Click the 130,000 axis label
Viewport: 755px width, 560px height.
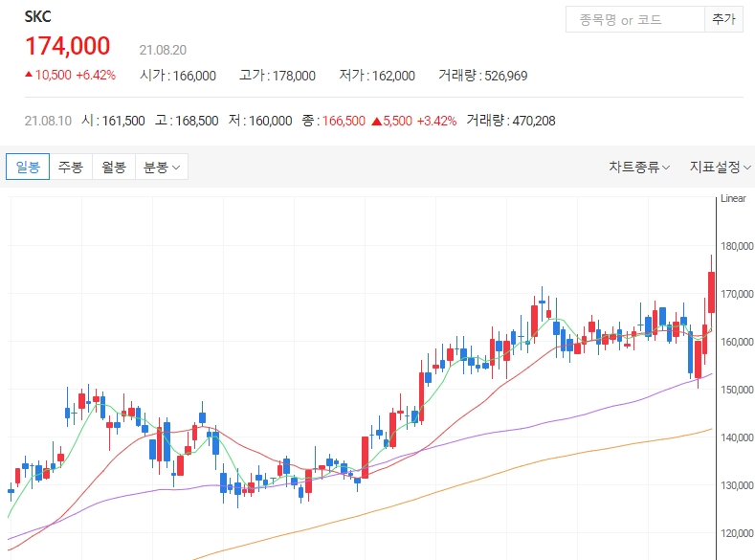point(737,485)
